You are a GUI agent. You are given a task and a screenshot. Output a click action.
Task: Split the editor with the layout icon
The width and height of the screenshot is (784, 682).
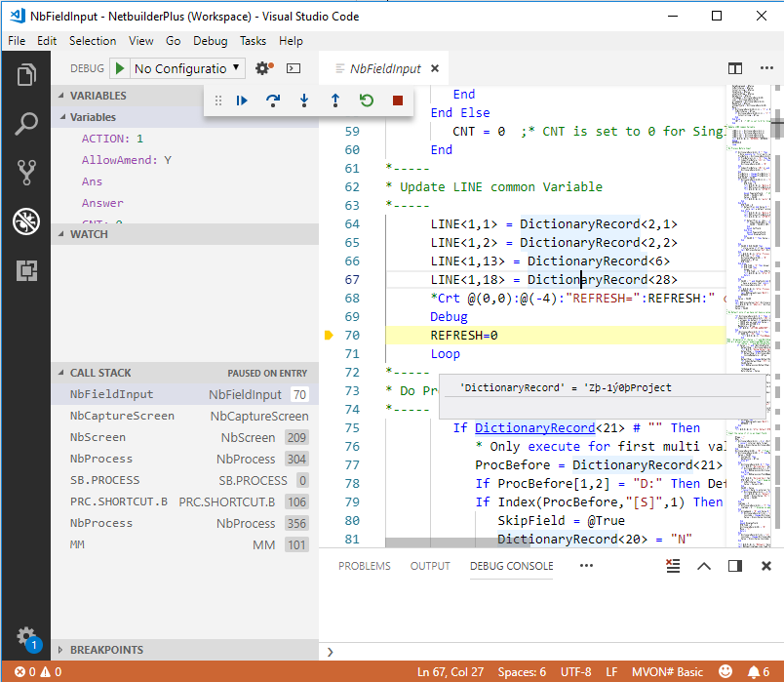(x=735, y=68)
